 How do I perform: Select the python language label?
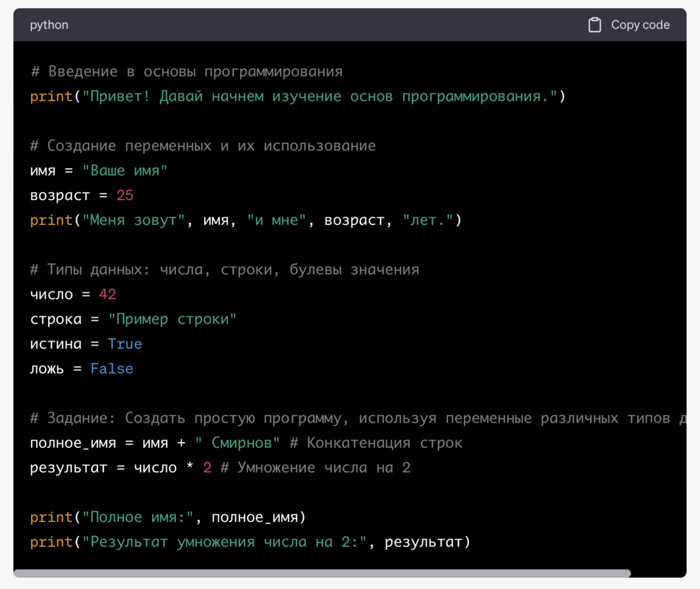(49, 24)
